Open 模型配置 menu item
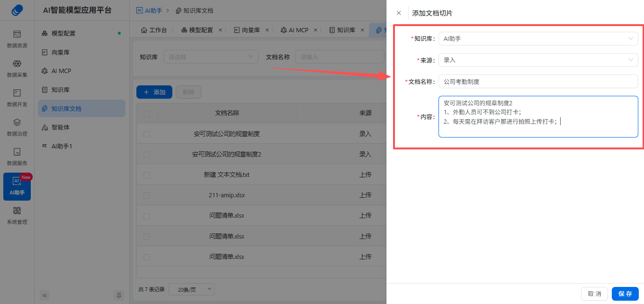 [x=81, y=33]
